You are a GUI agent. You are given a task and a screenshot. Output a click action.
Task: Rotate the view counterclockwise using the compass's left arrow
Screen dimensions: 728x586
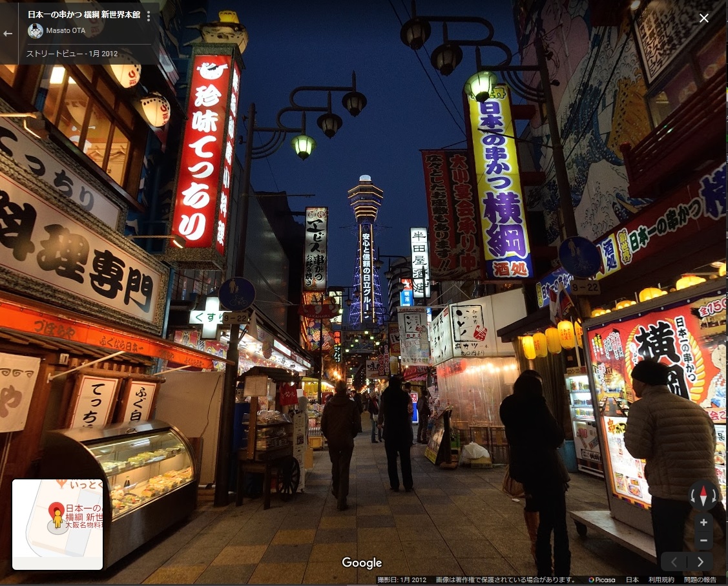tap(692, 496)
